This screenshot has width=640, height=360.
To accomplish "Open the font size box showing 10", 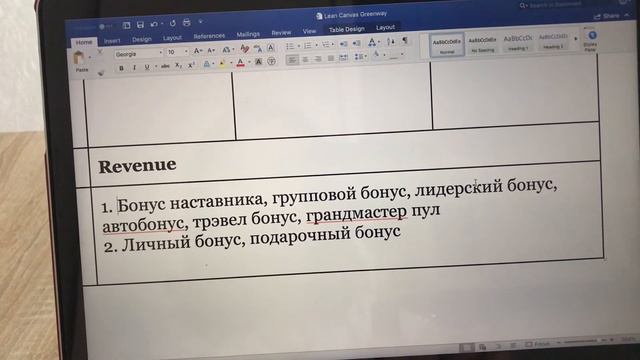I will pos(177,52).
